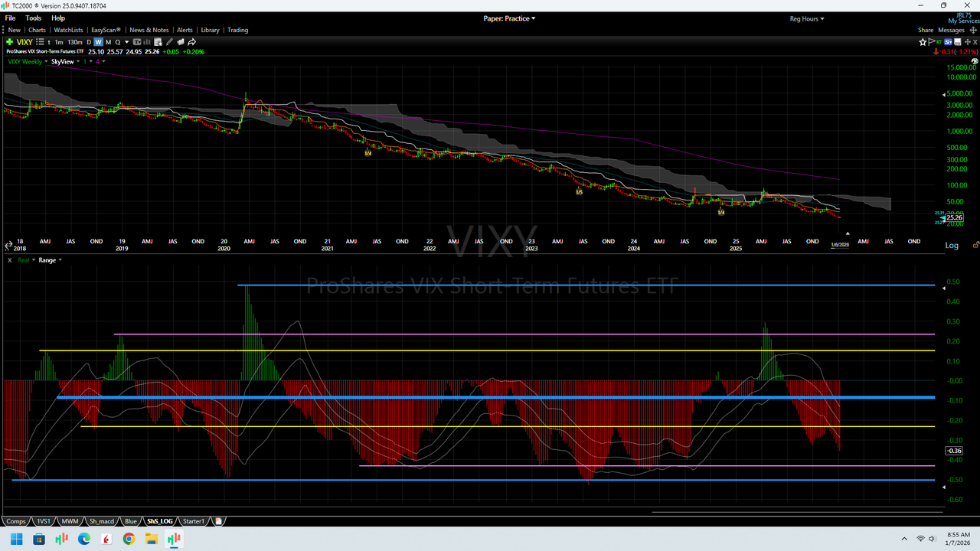The height and width of the screenshot is (551, 980).
Task: Switch to the Comps layout tab
Action: pyautogui.click(x=16, y=521)
